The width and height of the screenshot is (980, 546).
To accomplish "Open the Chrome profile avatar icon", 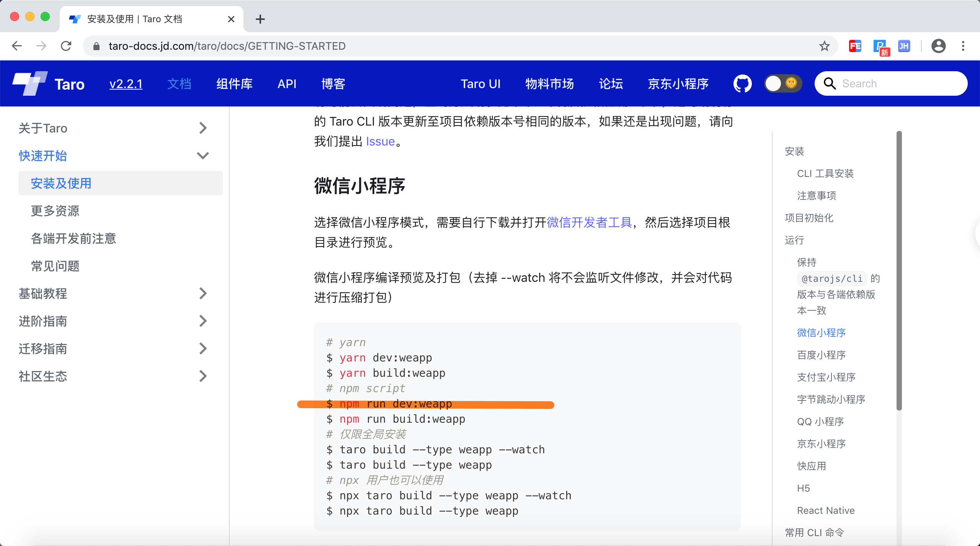I will tap(938, 46).
